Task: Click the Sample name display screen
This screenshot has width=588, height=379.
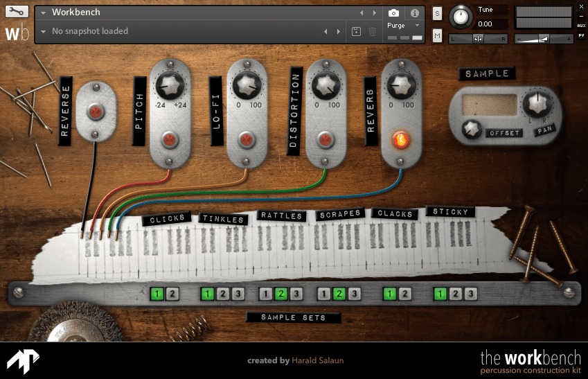Action: 490,105
